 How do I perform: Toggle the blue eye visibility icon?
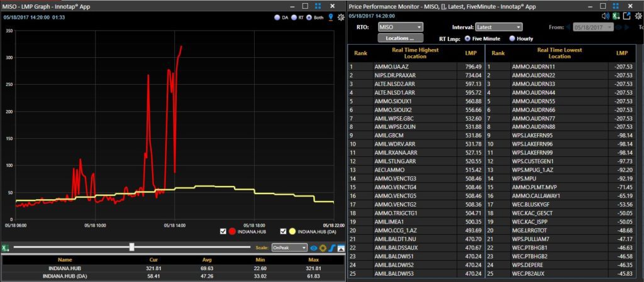(314, 247)
